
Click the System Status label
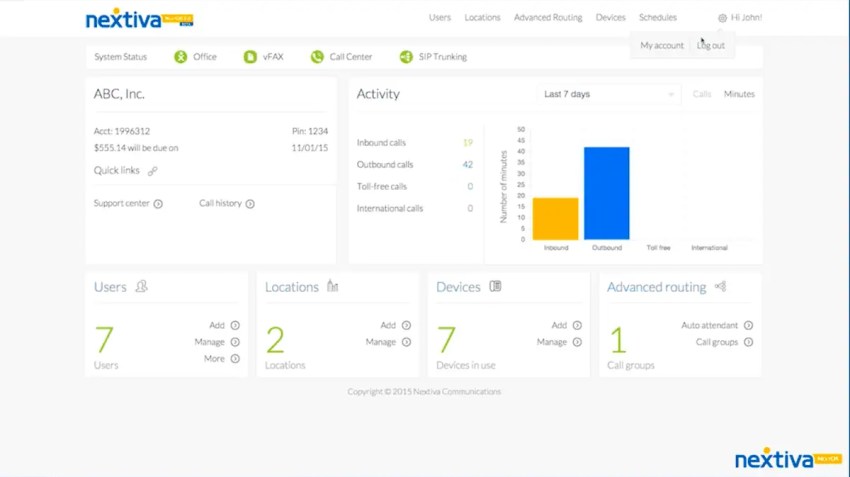coord(120,56)
